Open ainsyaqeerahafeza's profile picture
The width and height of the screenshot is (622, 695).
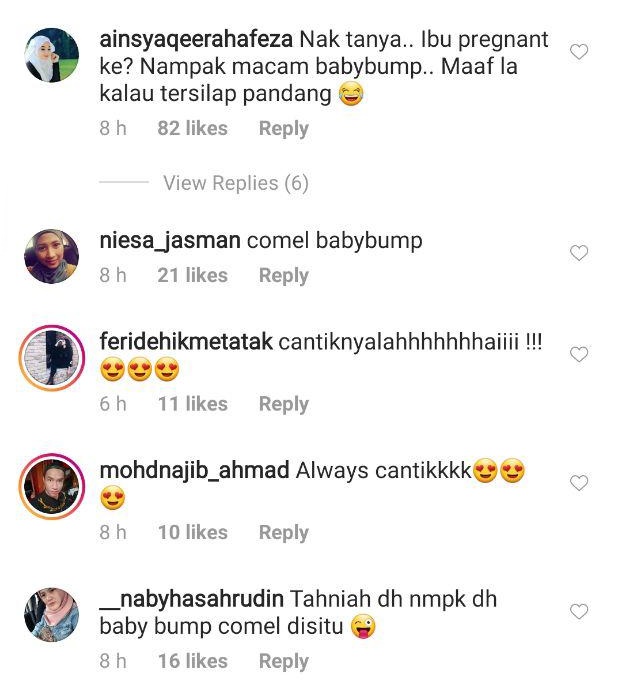pos(51,55)
